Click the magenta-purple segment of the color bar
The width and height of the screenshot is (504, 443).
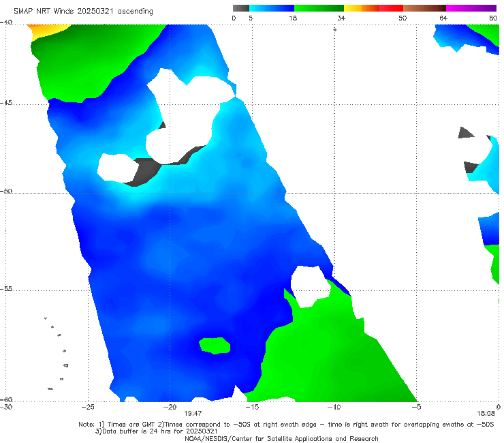(x=471, y=8)
